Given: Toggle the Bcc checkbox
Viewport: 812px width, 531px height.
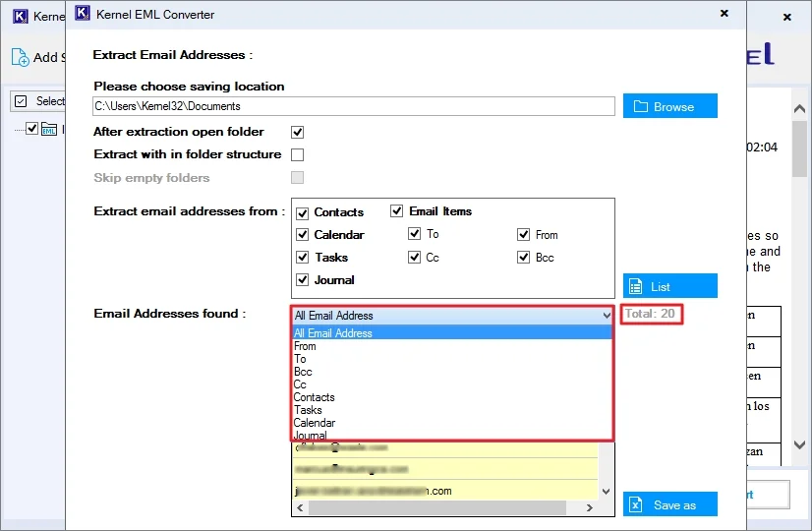Looking at the screenshot, I should [524, 258].
